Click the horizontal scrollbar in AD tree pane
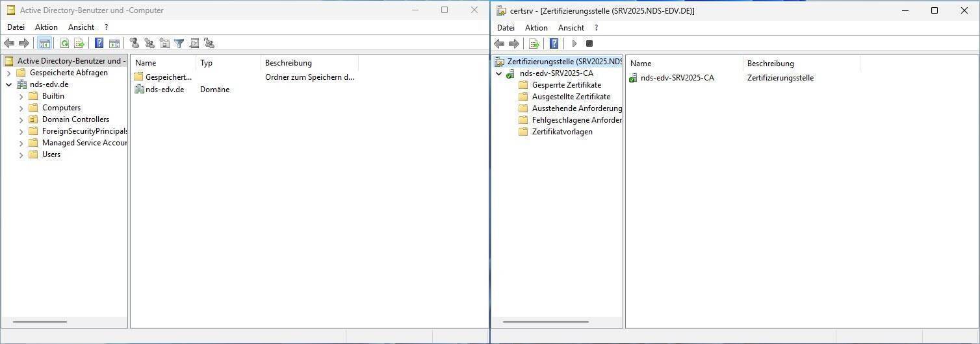The height and width of the screenshot is (344, 980). 40,322
